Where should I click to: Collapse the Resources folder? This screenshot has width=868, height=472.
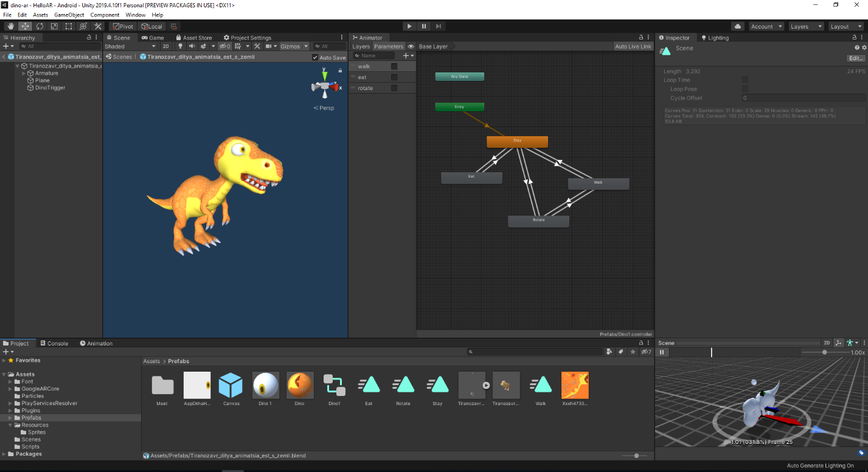[x=11, y=425]
